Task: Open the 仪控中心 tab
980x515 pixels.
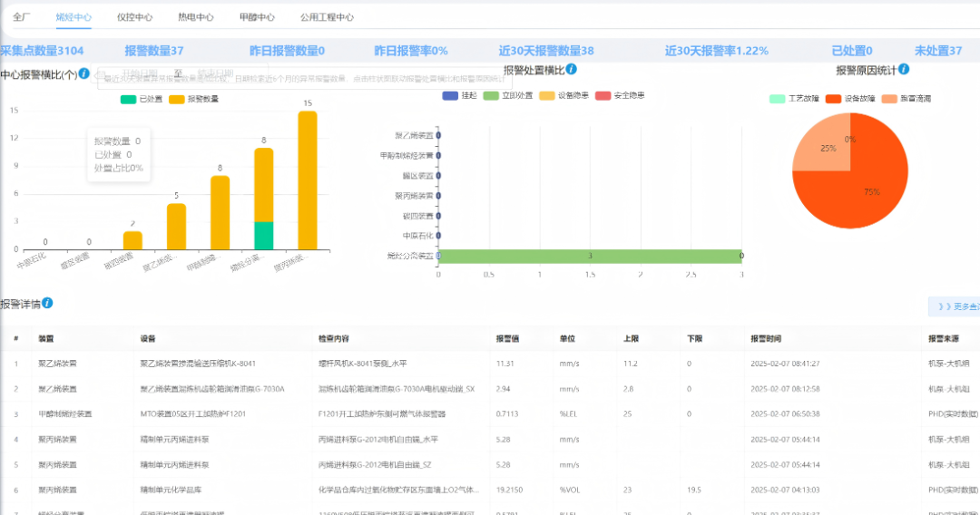Action: pyautogui.click(x=134, y=17)
